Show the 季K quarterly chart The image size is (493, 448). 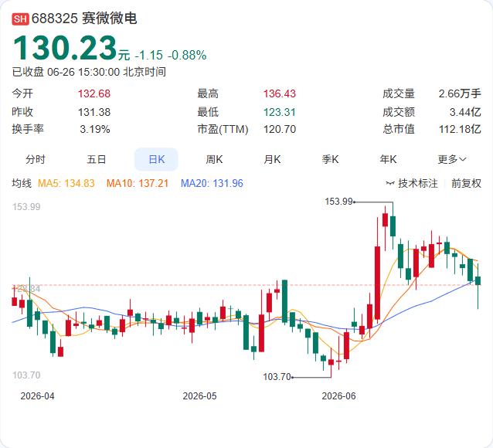pos(330,159)
